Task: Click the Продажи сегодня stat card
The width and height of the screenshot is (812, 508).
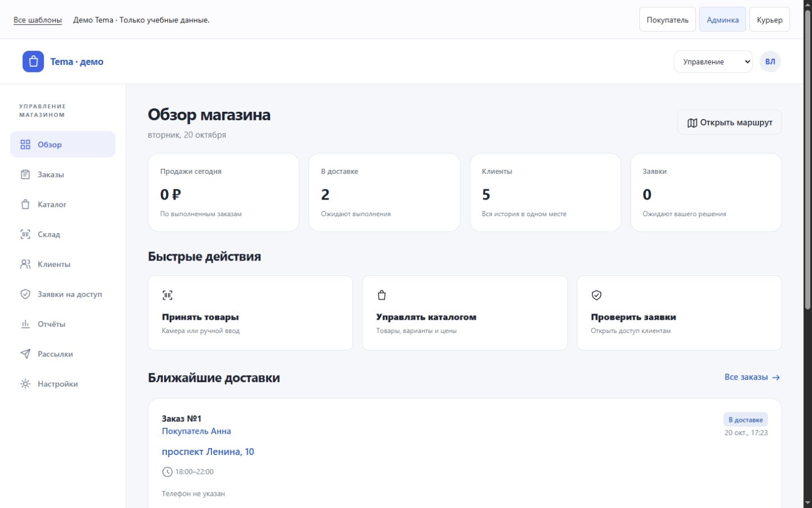Action: (x=223, y=192)
